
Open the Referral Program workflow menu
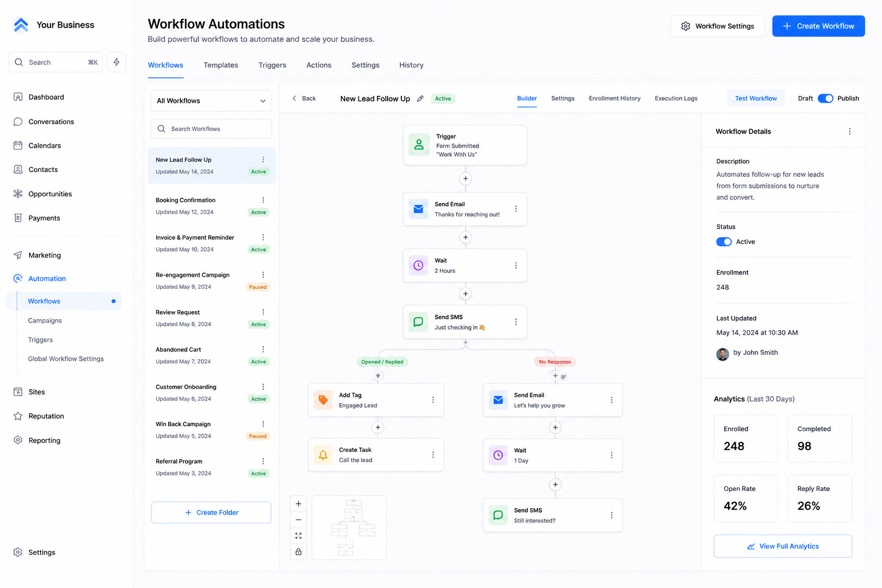(264, 462)
